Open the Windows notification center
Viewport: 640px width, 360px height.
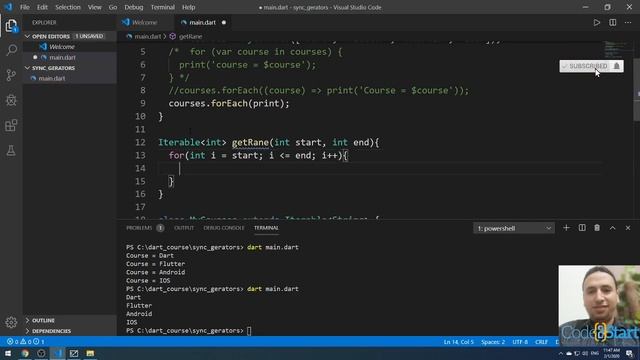click(x=629, y=353)
